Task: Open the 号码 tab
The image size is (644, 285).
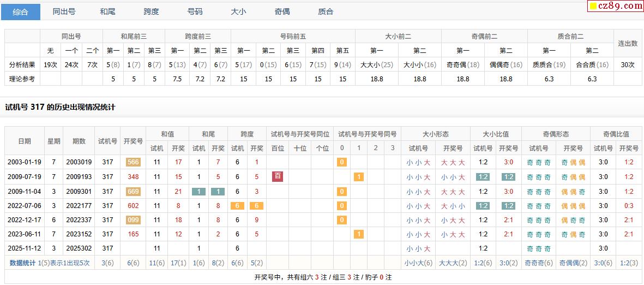Action: pyautogui.click(x=195, y=11)
